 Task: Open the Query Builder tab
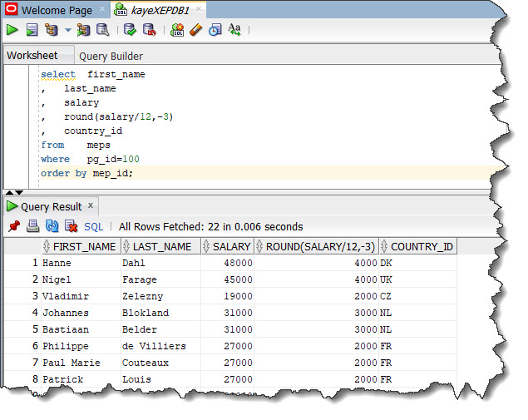pyautogui.click(x=111, y=56)
